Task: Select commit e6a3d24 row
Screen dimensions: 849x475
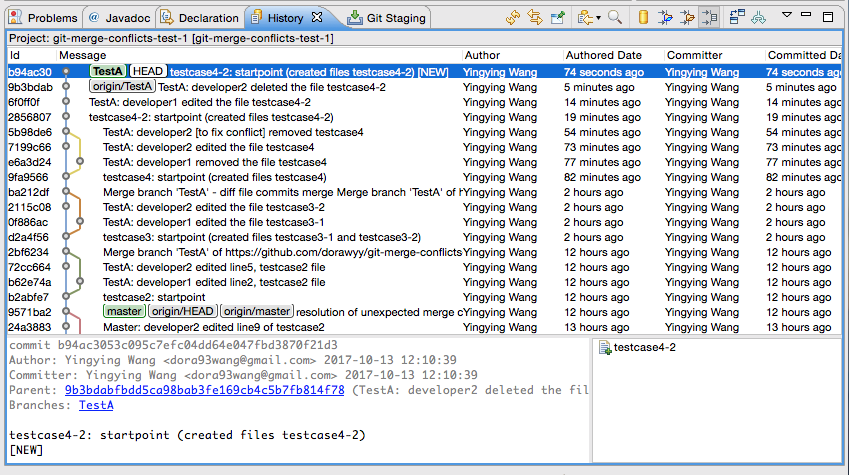Action: pos(424,162)
